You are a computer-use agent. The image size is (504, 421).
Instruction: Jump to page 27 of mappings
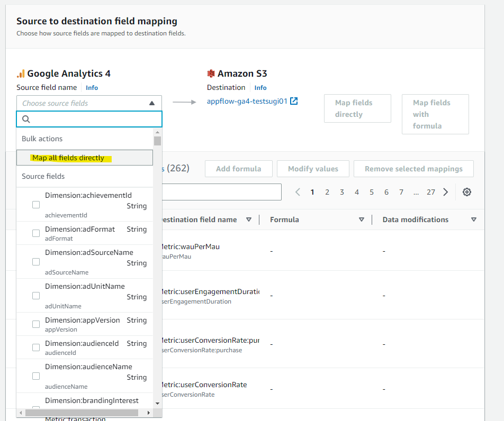tap(431, 192)
